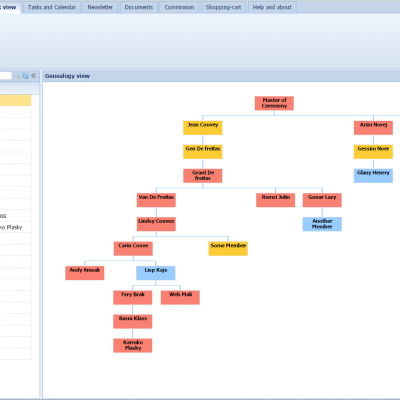Screen dimensions: 400x400
Task: Open the Documents tab
Action: [139, 7]
